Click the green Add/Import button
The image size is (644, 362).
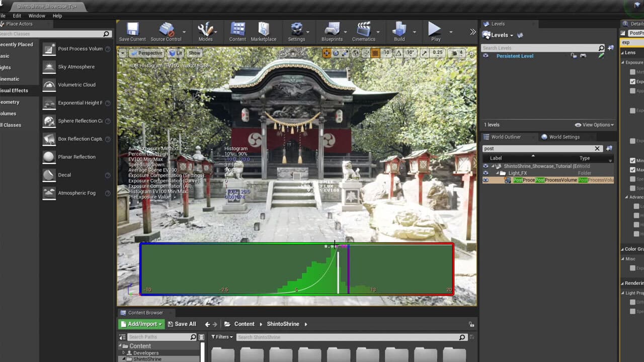tap(141, 324)
